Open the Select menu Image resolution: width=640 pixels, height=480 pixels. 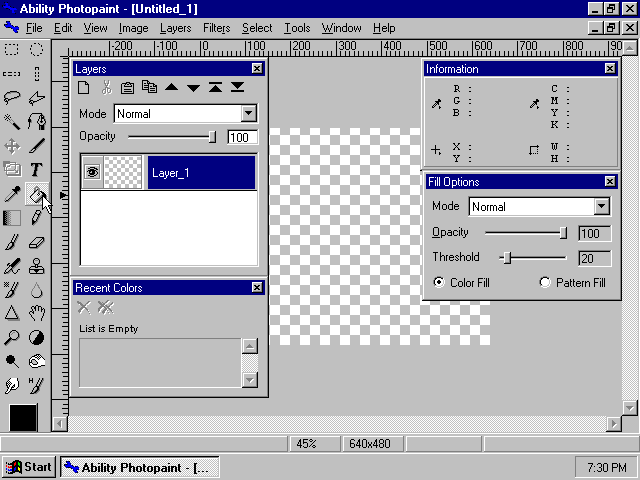257,28
